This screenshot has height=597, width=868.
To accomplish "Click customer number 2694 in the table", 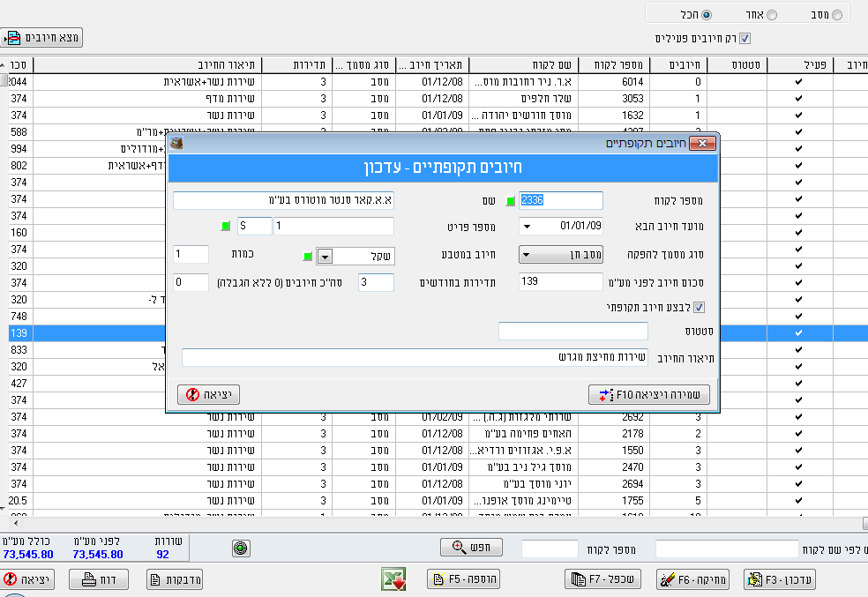I will [x=632, y=484].
